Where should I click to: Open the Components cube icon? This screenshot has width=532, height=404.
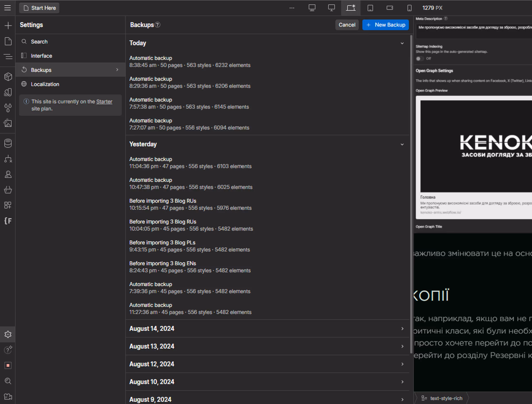pos(8,76)
